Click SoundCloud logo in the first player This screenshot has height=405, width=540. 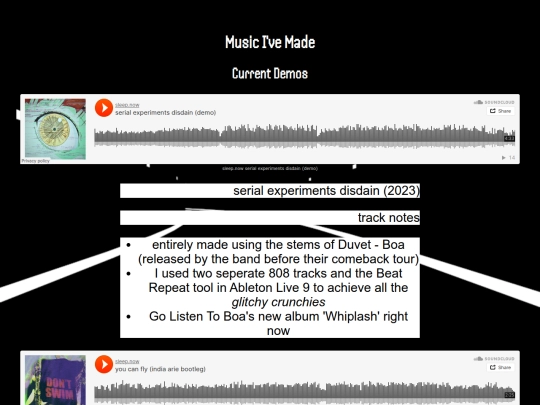pos(494,102)
